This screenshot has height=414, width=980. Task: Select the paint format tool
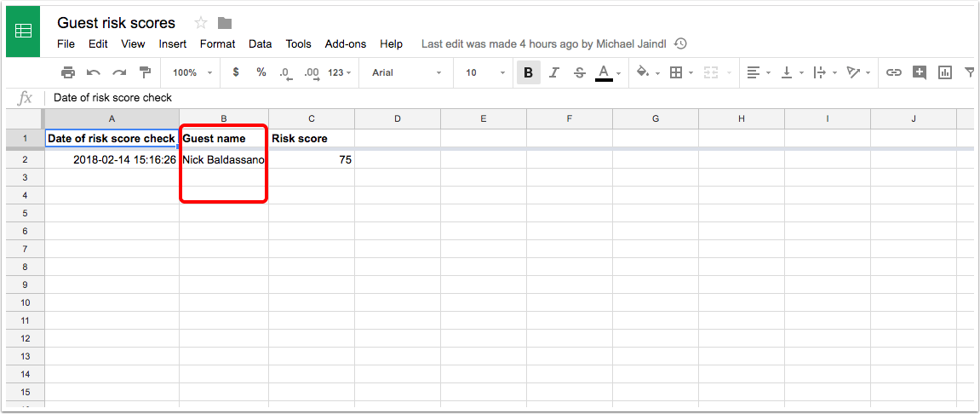click(x=145, y=72)
